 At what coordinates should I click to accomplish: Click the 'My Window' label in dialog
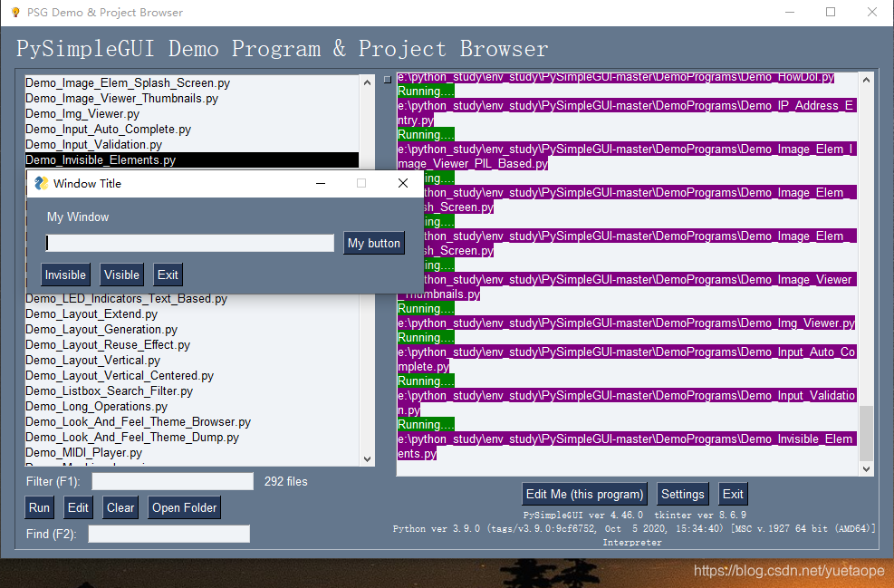tap(78, 217)
